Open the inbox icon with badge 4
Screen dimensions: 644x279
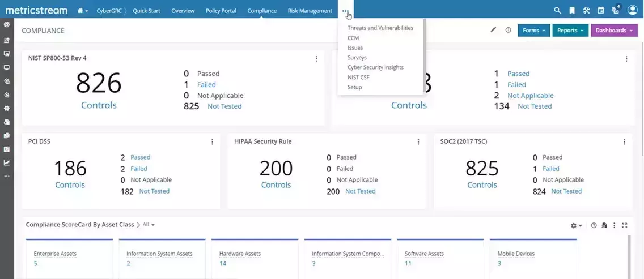pos(615,10)
